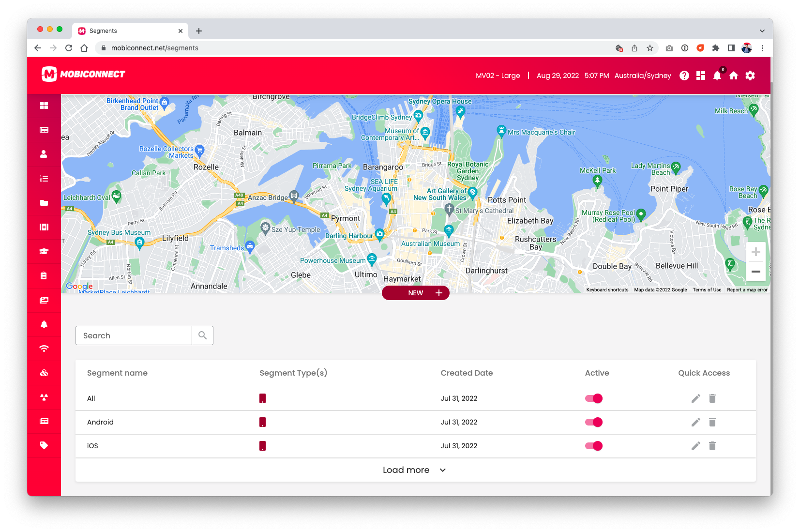Select the contacts person icon in the sidebar
This screenshot has width=800, height=532.
point(44,154)
